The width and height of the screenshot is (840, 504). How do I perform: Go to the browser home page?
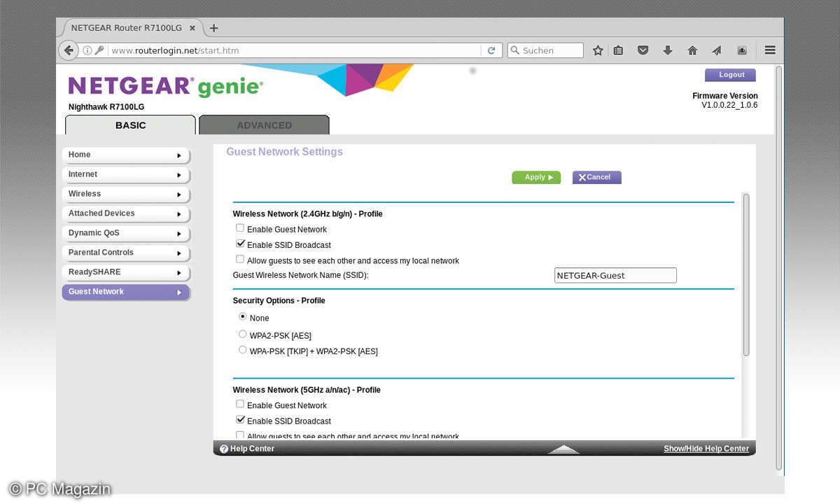pyautogui.click(x=692, y=50)
